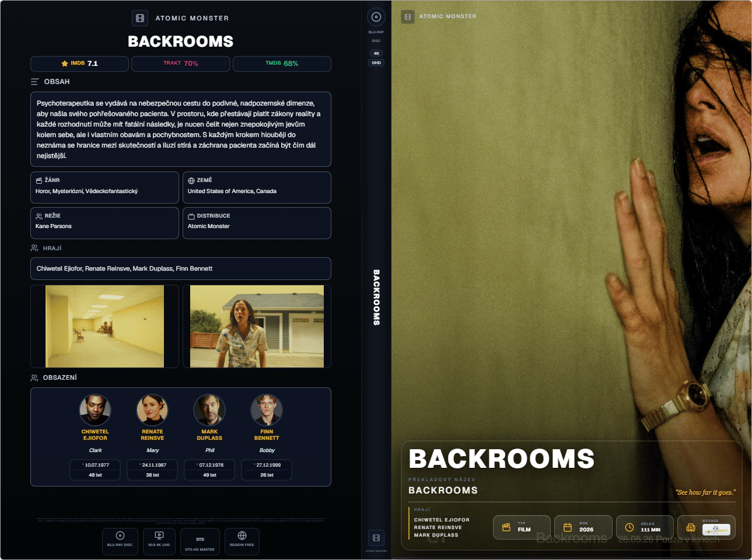This screenshot has height=560, width=752.
Task: Click the cast list line under HRAJÍ
Action: point(181,268)
